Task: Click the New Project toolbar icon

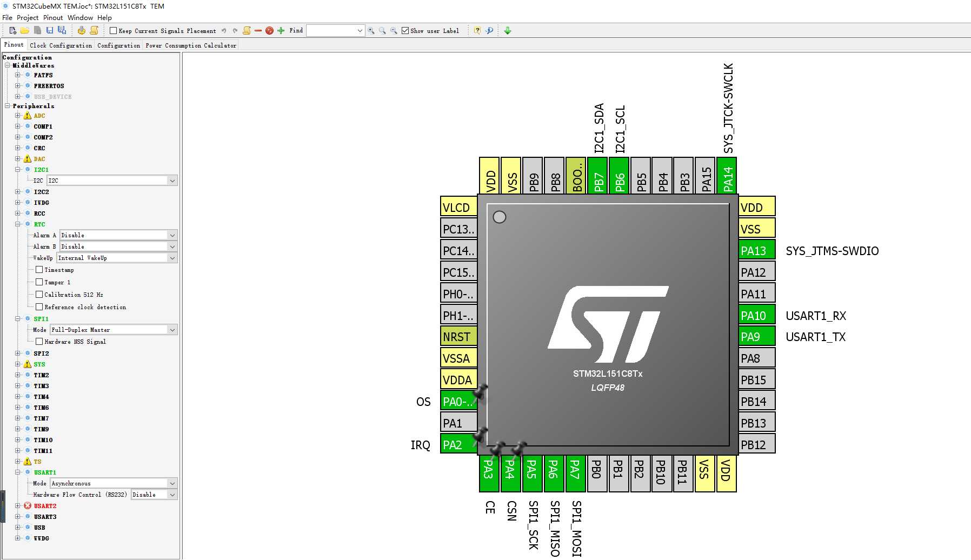Action: (13, 31)
